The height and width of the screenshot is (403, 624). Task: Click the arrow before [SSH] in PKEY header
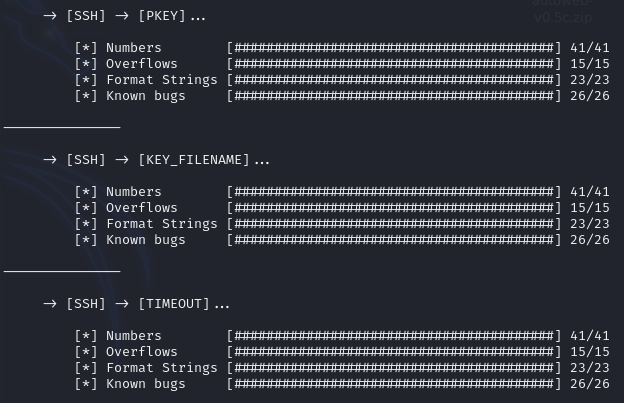(50, 16)
